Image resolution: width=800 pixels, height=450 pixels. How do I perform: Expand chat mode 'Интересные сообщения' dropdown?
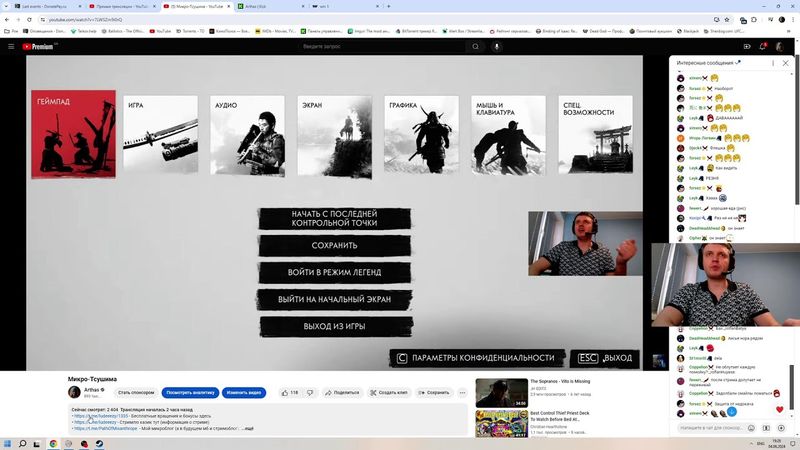(739, 63)
